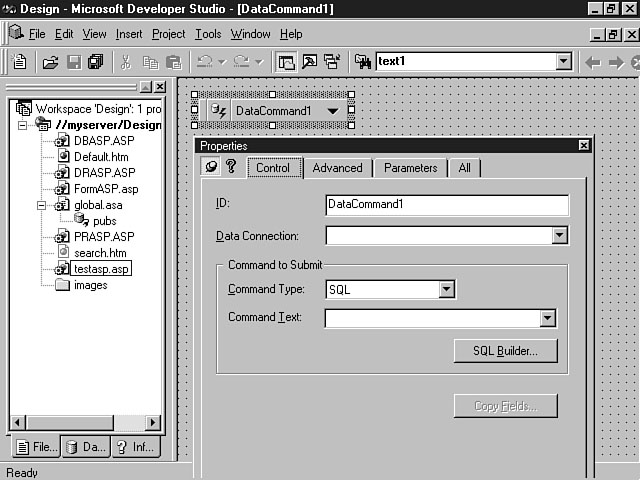The image size is (640, 480).
Task: Click the file tree horizontal scrollbar right arrow
Action: coord(155,422)
